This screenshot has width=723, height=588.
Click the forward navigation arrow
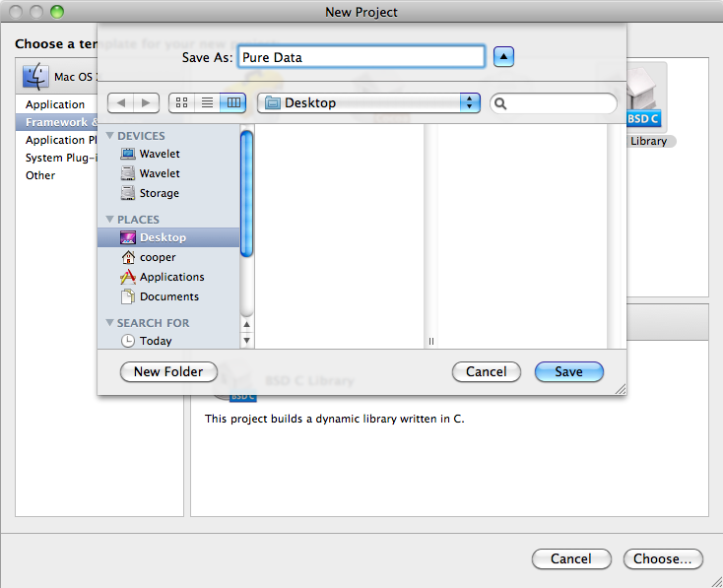point(146,102)
